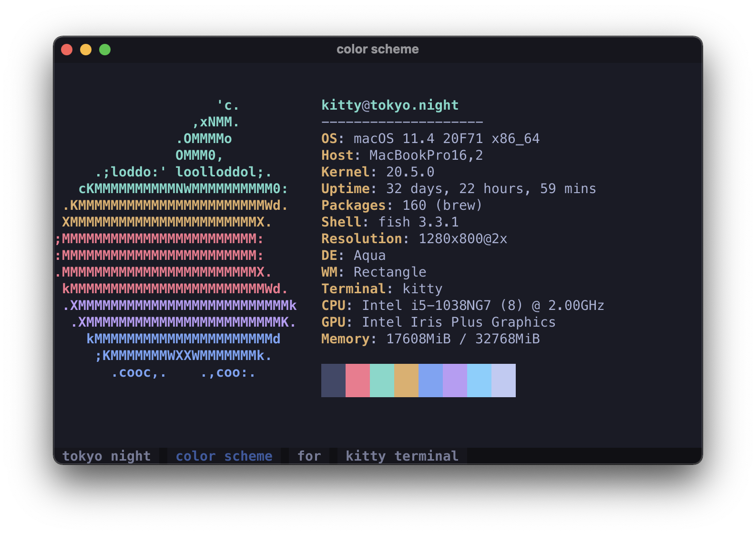Click the 'Resolution: 1280x800@2x' line

click(414, 239)
